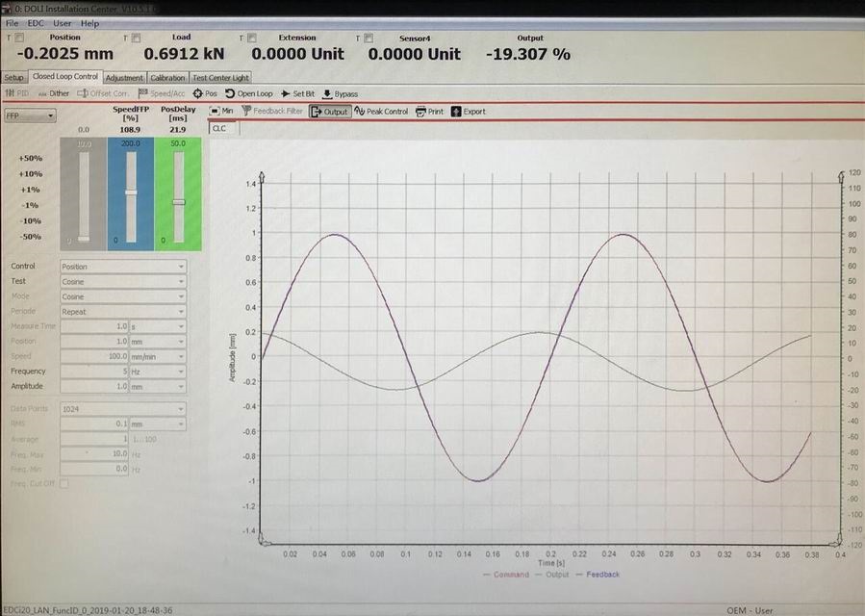This screenshot has height=616, width=865.
Task: Enable the Extension tare checkbox
Action: pyautogui.click(x=251, y=38)
